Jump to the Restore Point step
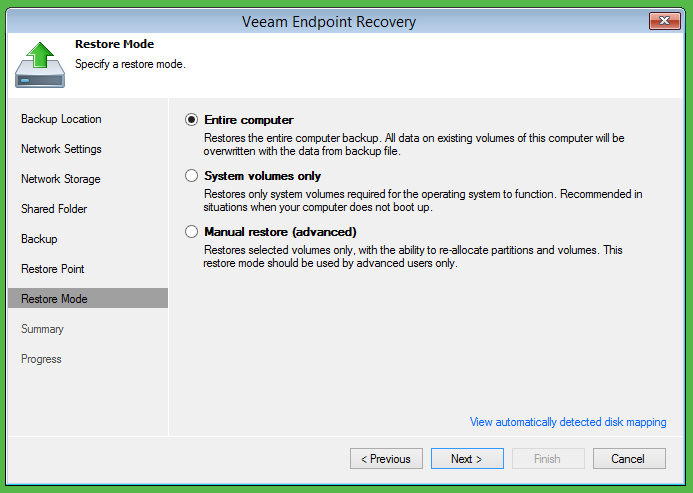 53,269
